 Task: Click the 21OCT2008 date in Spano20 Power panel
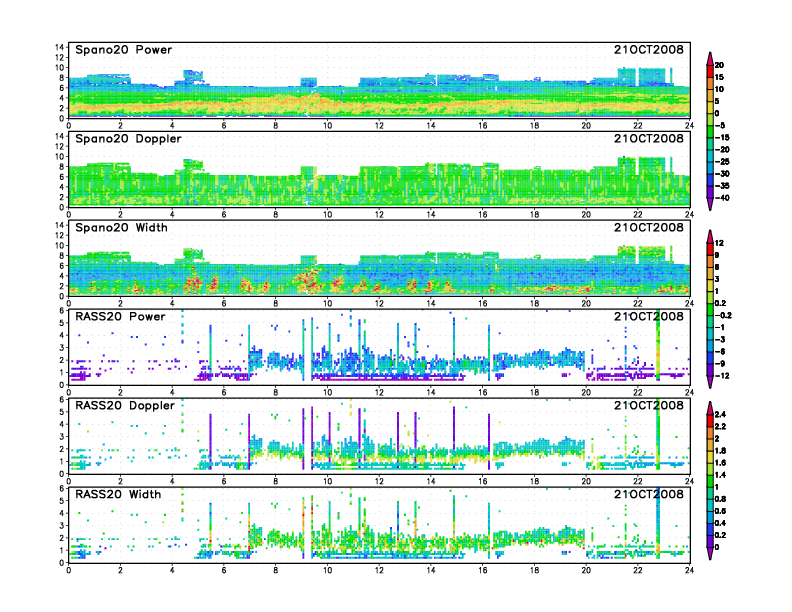click(649, 50)
